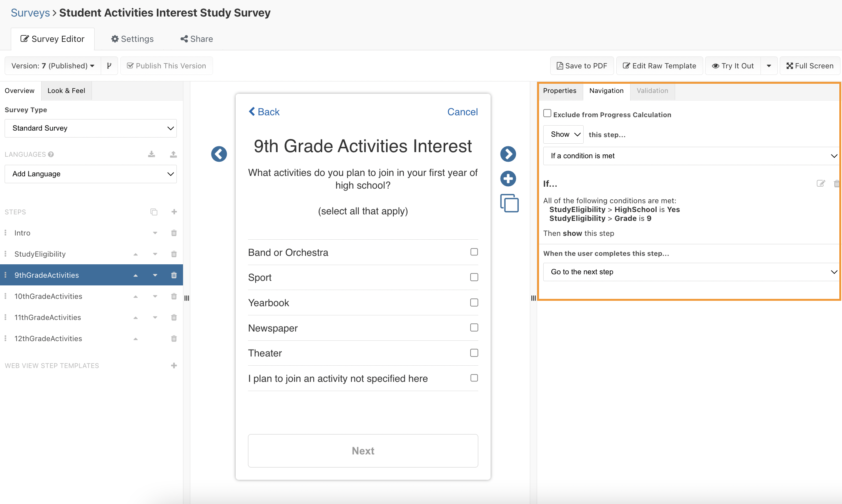The height and width of the screenshot is (504, 842).
Task: Click the Save to PDF button
Action: [x=582, y=66]
